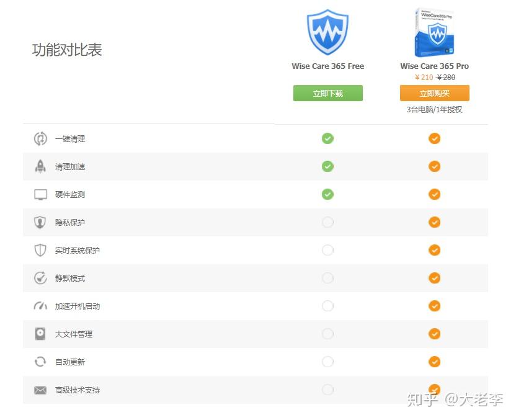Screen dimensions: 516x420
Task: Click the Wise Care 365 Free shield logo
Action: click(327, 32)
